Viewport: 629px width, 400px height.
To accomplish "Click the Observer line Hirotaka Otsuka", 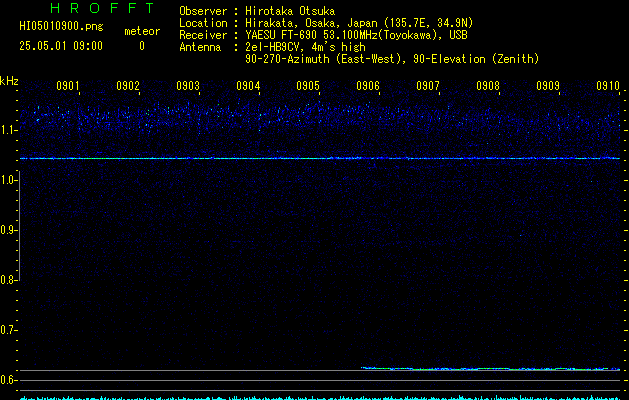I will pos(257,11).
